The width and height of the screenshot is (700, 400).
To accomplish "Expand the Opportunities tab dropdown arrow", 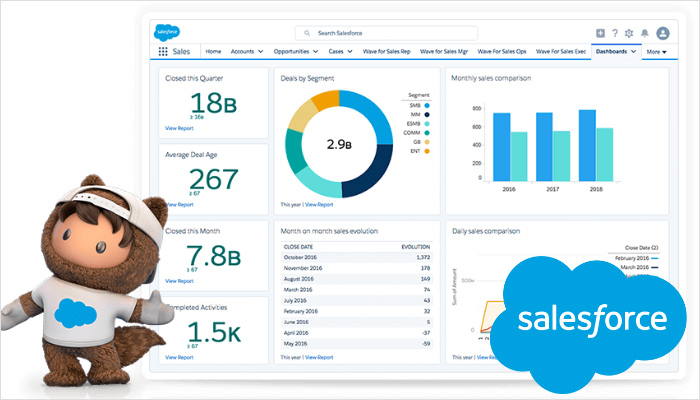I will [316, 51].
